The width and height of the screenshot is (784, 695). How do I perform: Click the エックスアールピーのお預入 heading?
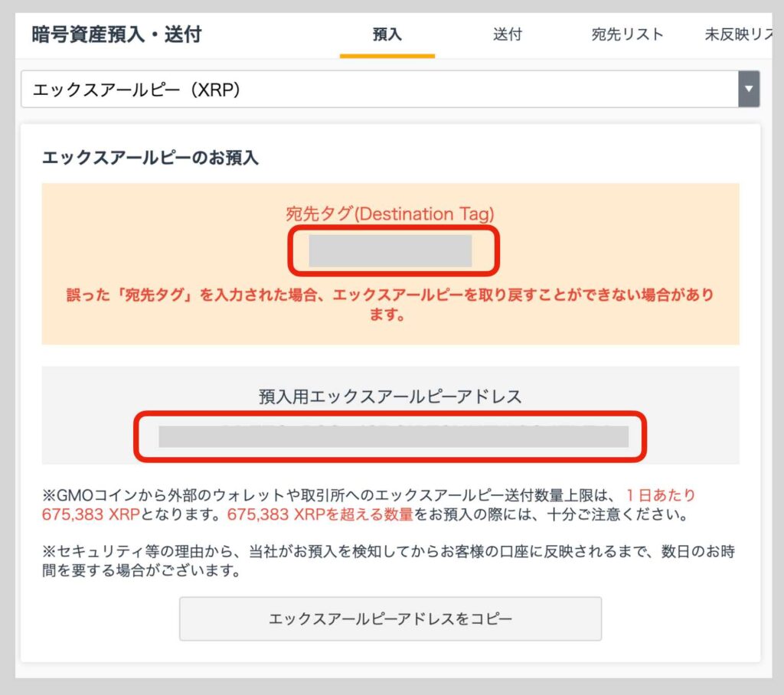150,158
